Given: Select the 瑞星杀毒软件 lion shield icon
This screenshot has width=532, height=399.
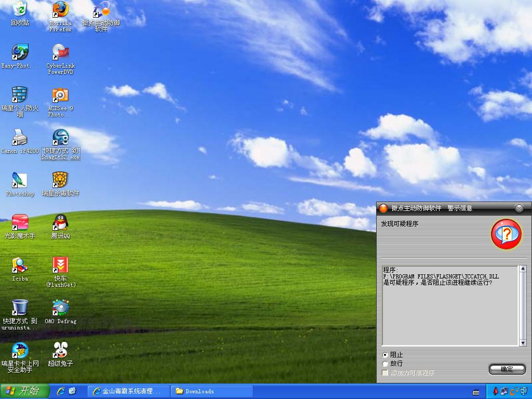Looking at the screenshot, I should [60, 180].
